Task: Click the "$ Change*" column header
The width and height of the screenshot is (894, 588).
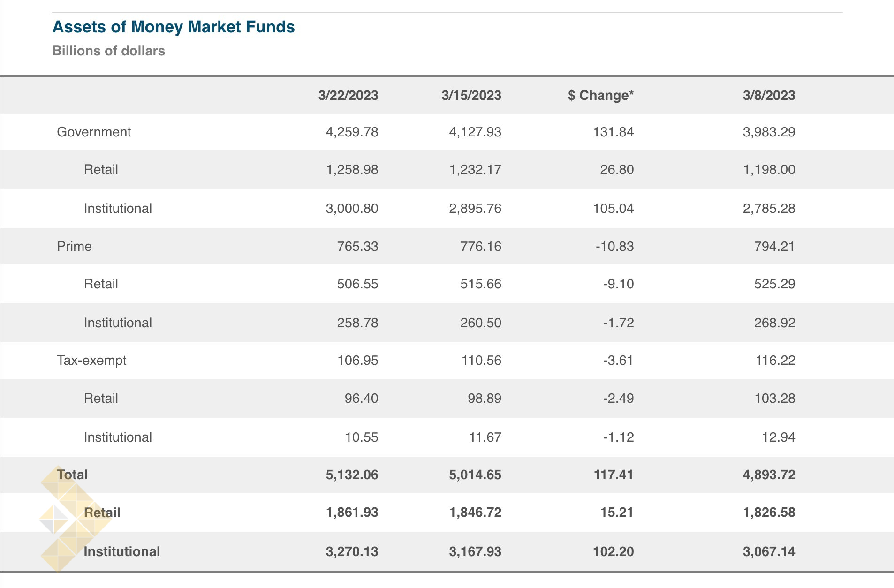Action: 600,95
